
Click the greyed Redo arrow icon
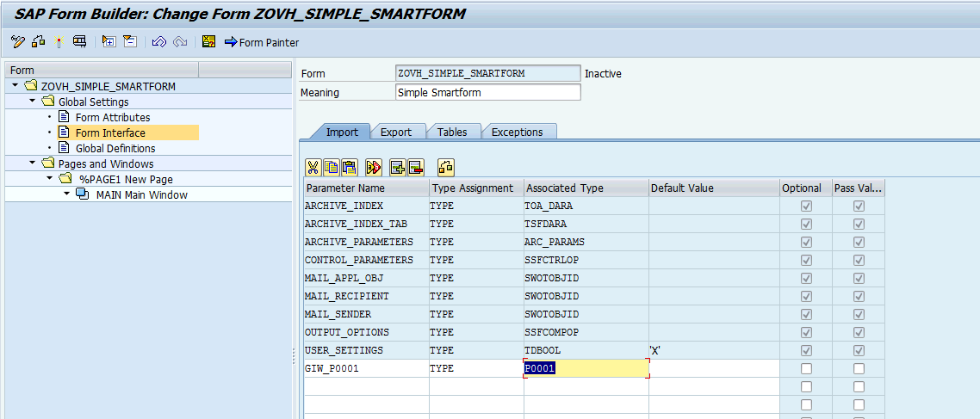click(180, 42)
